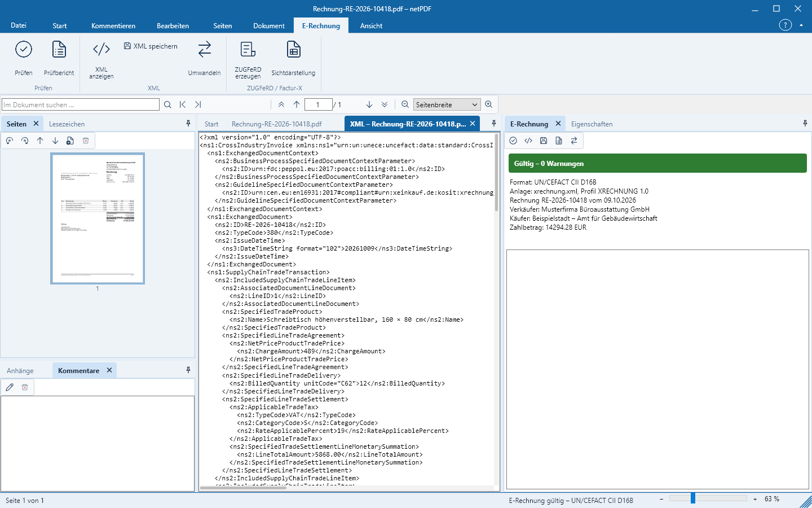This screenshot has width=812, height=508.
Task: Switch to the Rechnung-RE-2026-10418.pdf document tab
Action: pos(277,124)
